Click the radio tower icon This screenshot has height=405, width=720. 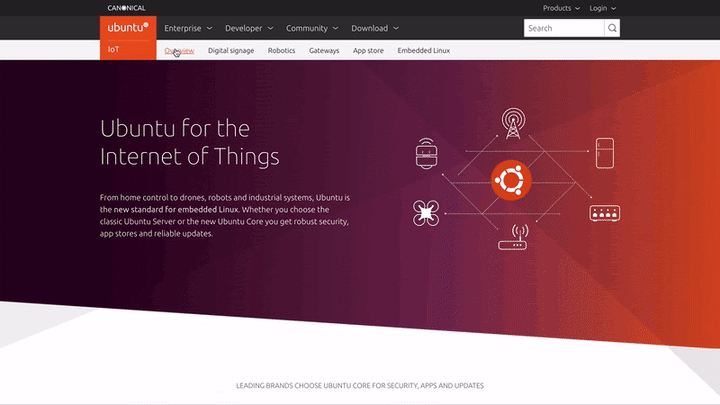coord(513,123)
